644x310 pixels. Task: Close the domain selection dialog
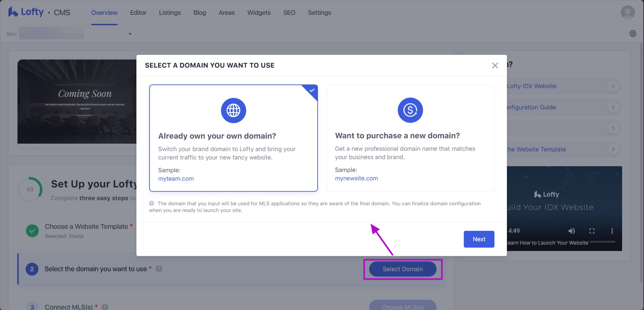[x=495, y=66]
